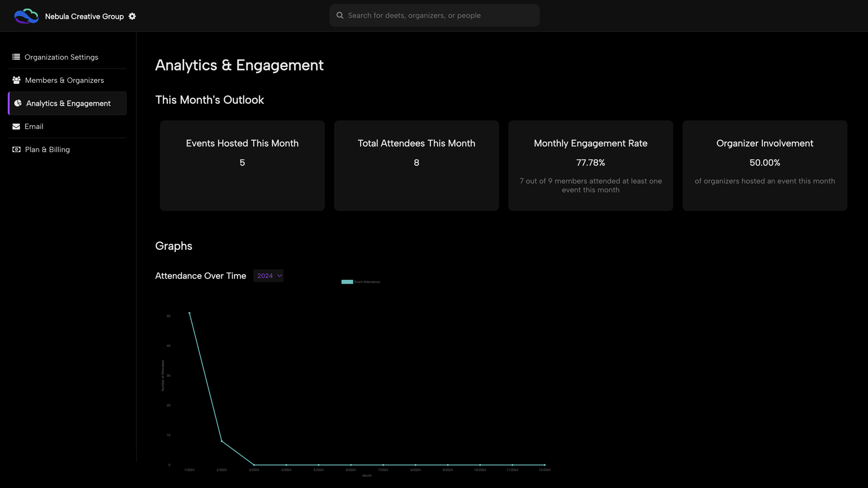Click the 1/2024 data point on chart
This screenshot has width=868, height=488.
[189, 313]
